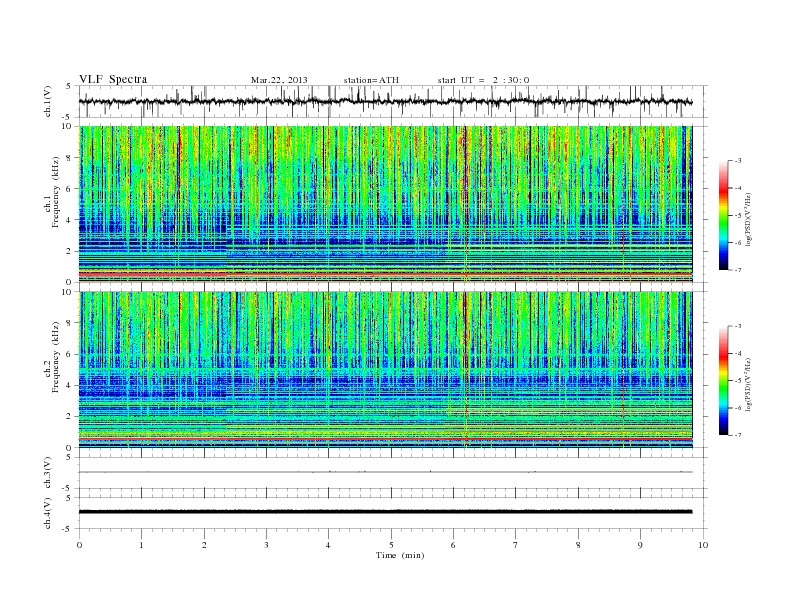This screenshot has width=792, height=612.
Task: Click the "ch.4(V)" axis label
Action: click(48, 513)
